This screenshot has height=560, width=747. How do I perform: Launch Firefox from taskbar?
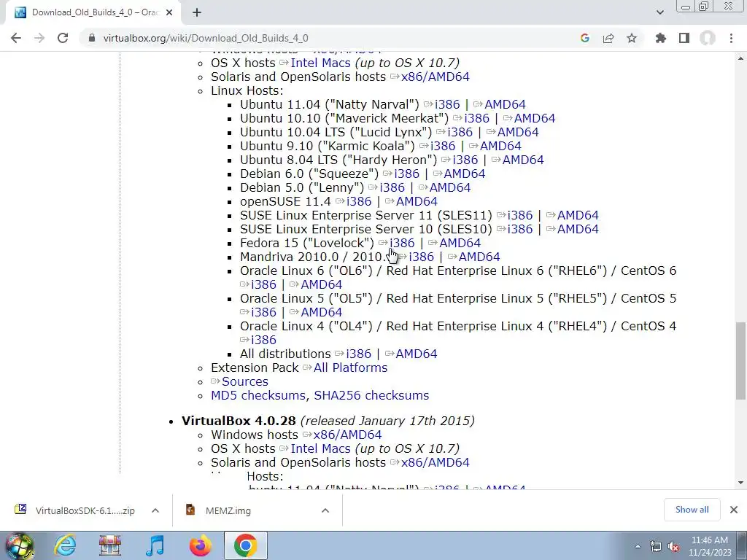200,545
